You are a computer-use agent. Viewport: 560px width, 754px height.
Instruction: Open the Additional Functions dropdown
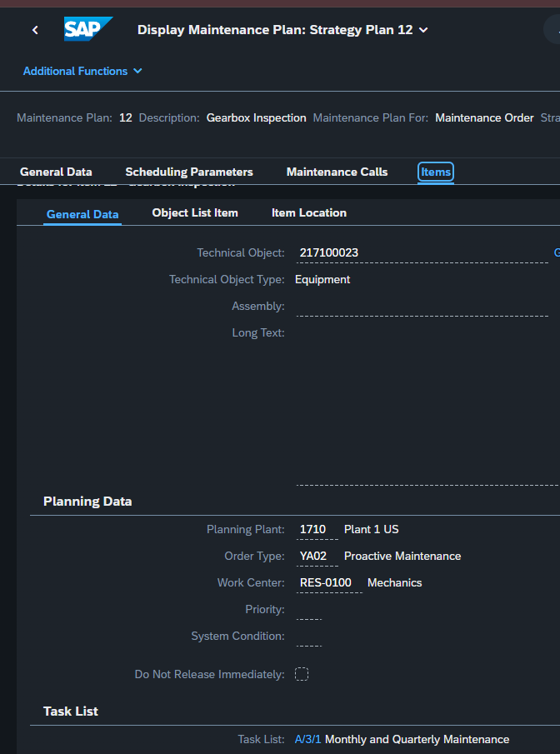coord(82,71)
